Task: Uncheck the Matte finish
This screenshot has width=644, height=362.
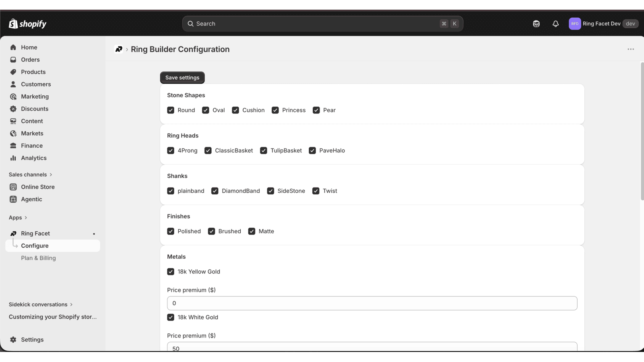Action: tap(252, 231)
